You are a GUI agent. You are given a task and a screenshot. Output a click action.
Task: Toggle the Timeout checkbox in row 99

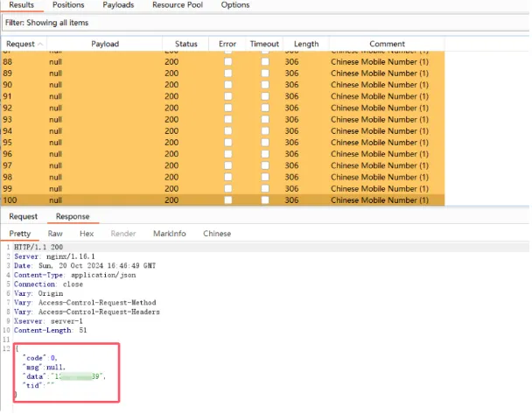pyautogui.click(x=265, y=189)
